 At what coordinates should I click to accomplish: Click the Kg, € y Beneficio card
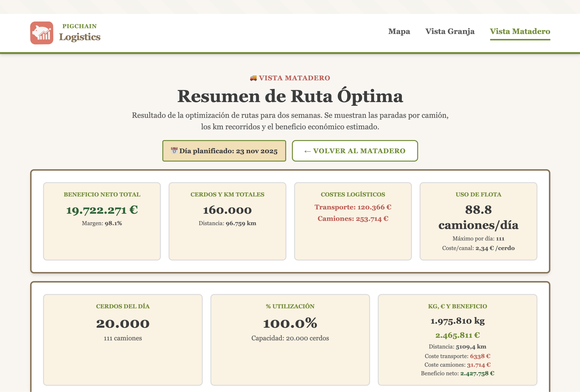coord(457,339)
